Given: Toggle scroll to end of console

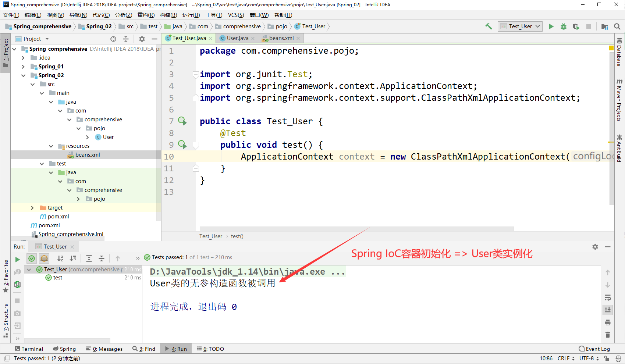Looking at the screenshot, I should pyautogui.click(x=608, y=310).
